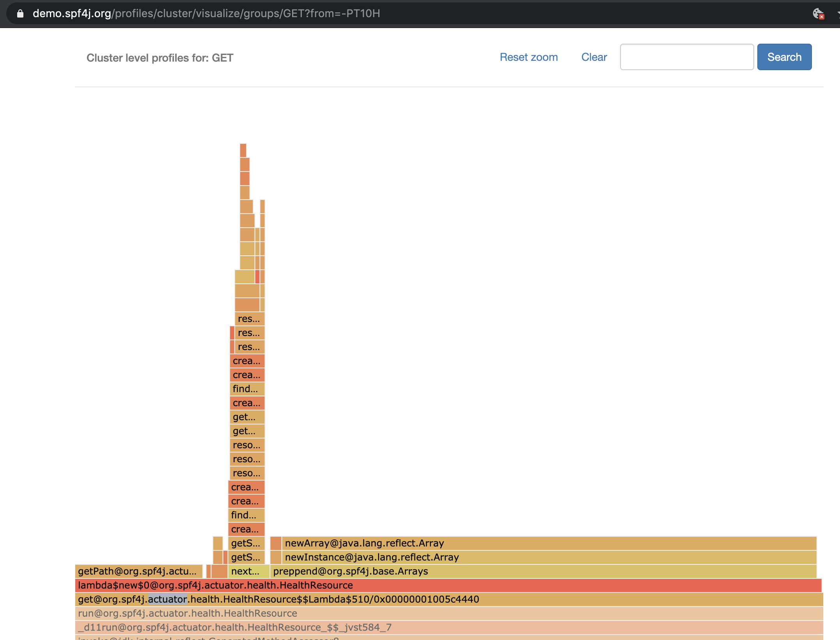Select the newArray@java.lang.reflect.Array frame

point(549,543)
